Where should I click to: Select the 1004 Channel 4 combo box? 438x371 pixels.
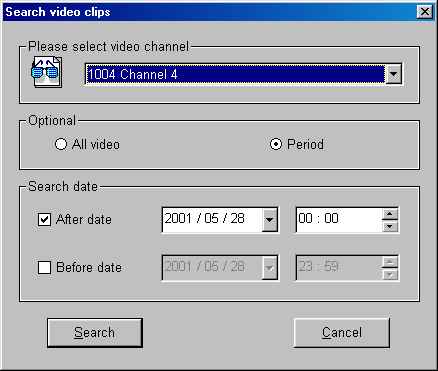coord(243,74)
